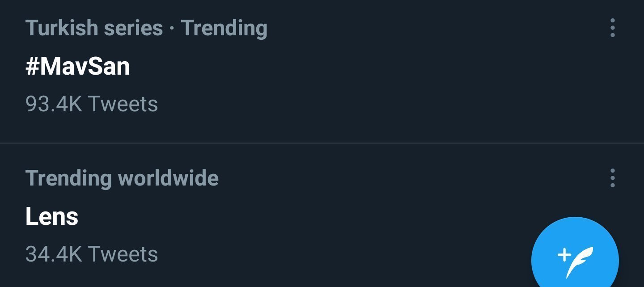Expand the three-dot menu beside Trending worldwide
Viewport: 644px width, 287px height.
coord(612,178)
